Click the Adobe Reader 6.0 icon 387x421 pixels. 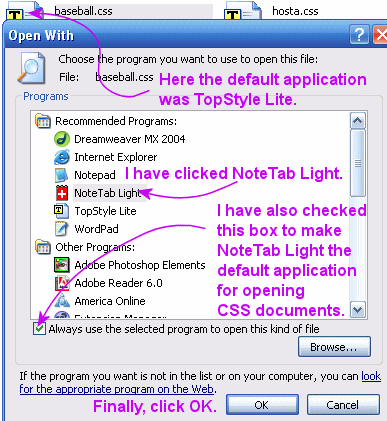click(62, 283)
